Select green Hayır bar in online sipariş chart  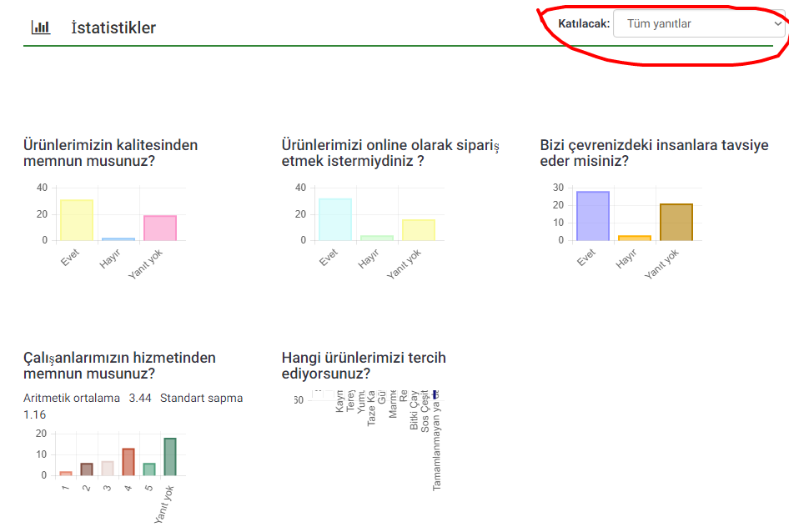click(x=377, y=238)
